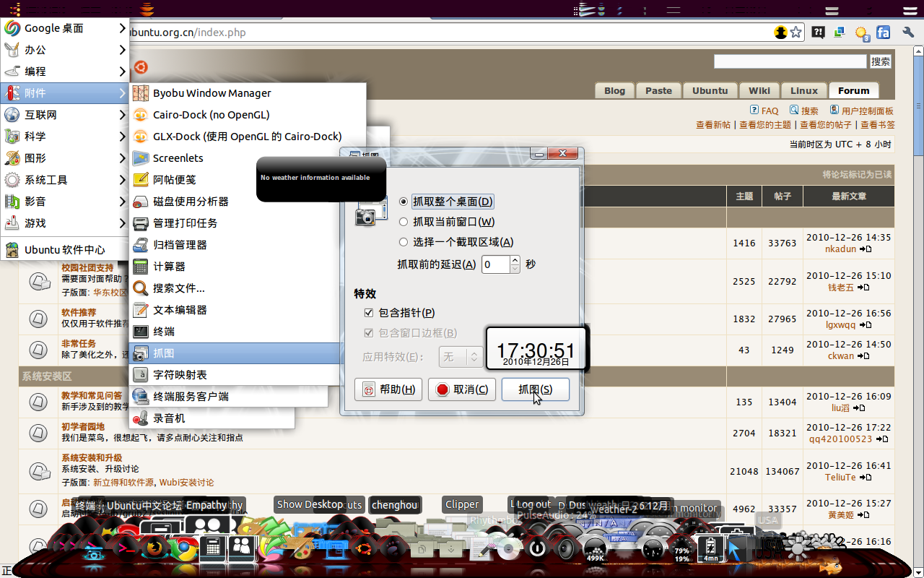Click the power button icon in dock

tap(536, 548)
